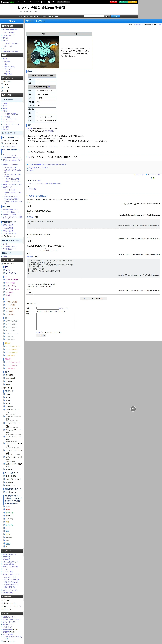Expand ゾンビ襲来 under 常設ステージ
The width and height of the screenshot is (162, 644).
tap(4, 406)
